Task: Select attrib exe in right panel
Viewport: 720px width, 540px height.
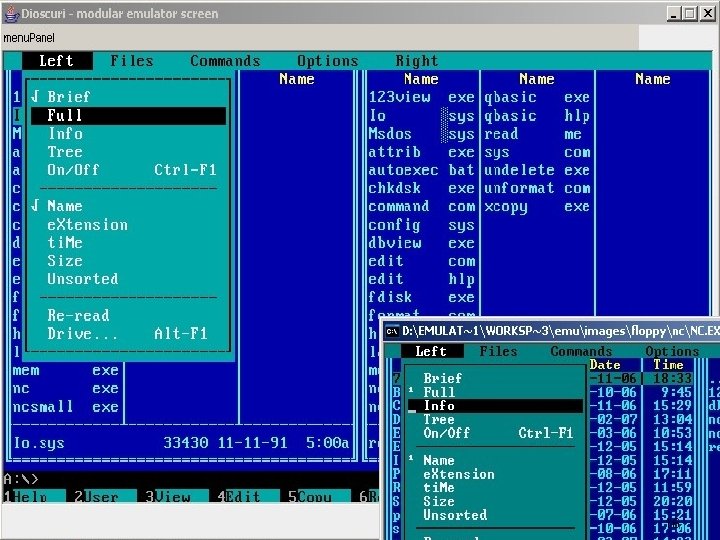Action: click(x=422, y=152)
